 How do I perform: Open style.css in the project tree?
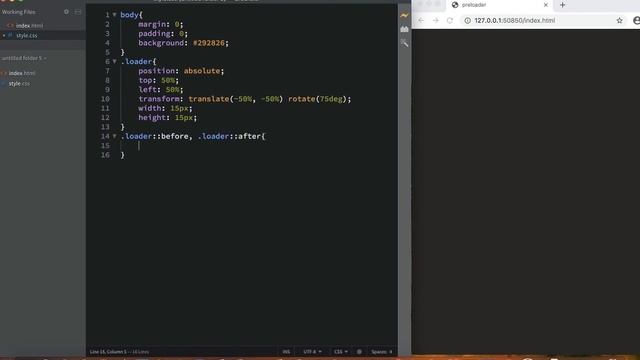[19, 84]
